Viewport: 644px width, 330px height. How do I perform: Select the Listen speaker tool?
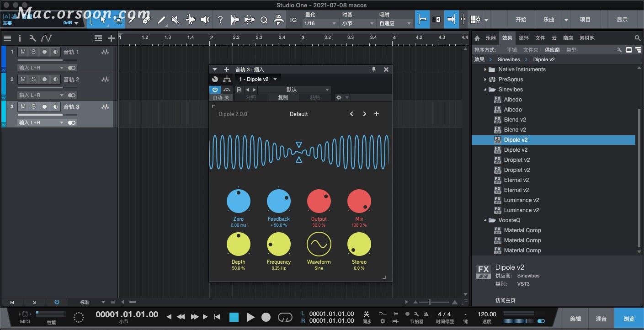click(205, 20)
